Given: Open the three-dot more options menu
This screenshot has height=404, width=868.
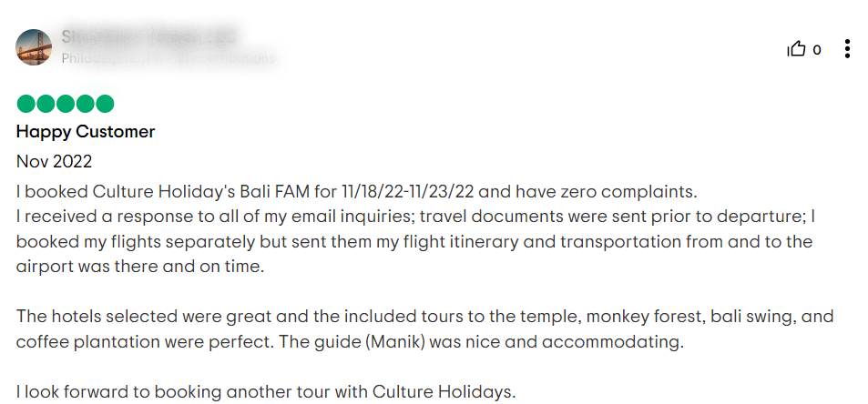Looking at the screenshot, I should [x=847, y=49].
